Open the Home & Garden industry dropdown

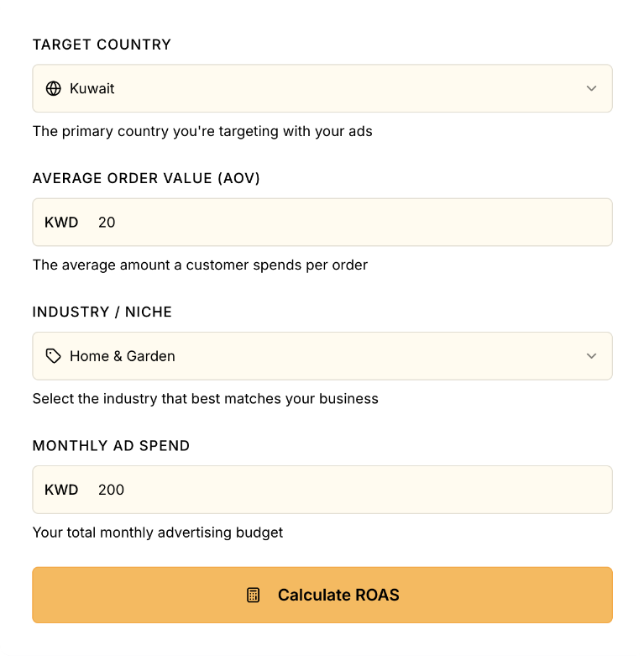pos(322,356)
